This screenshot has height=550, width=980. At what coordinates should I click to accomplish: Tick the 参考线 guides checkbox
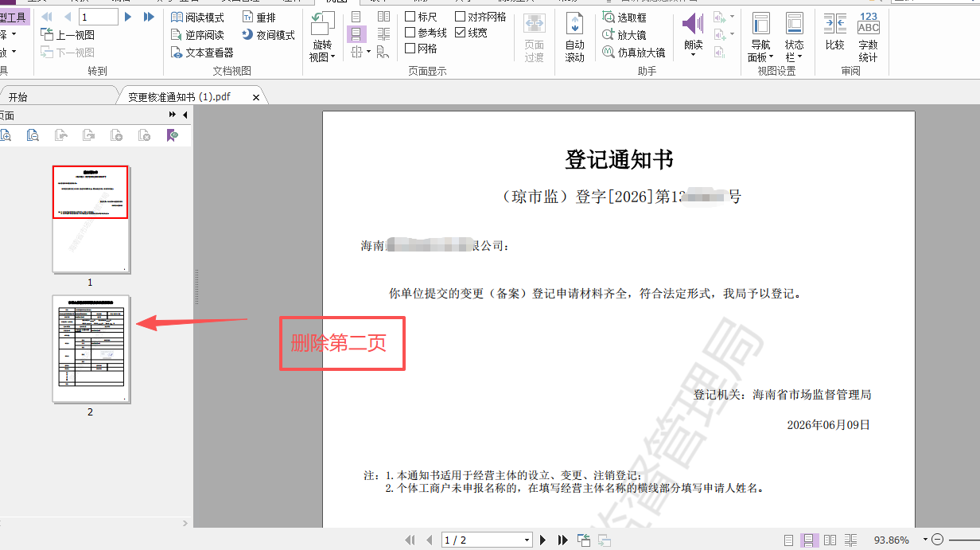click(x=410, y=33)
